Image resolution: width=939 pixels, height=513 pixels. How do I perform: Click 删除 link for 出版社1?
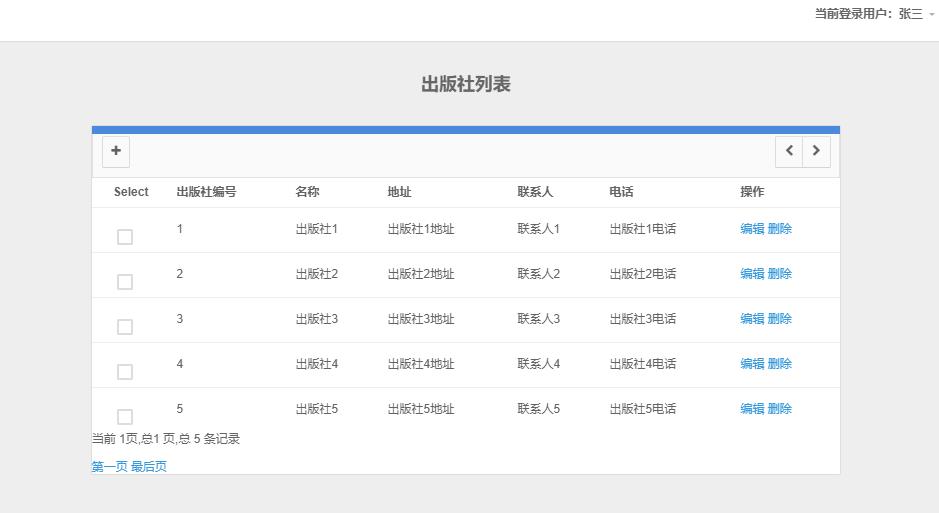pyautogui.click(x=780, y=229)
